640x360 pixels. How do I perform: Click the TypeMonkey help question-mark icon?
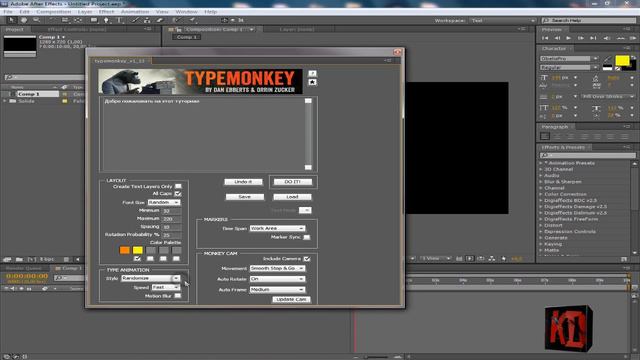coord(312,73)
